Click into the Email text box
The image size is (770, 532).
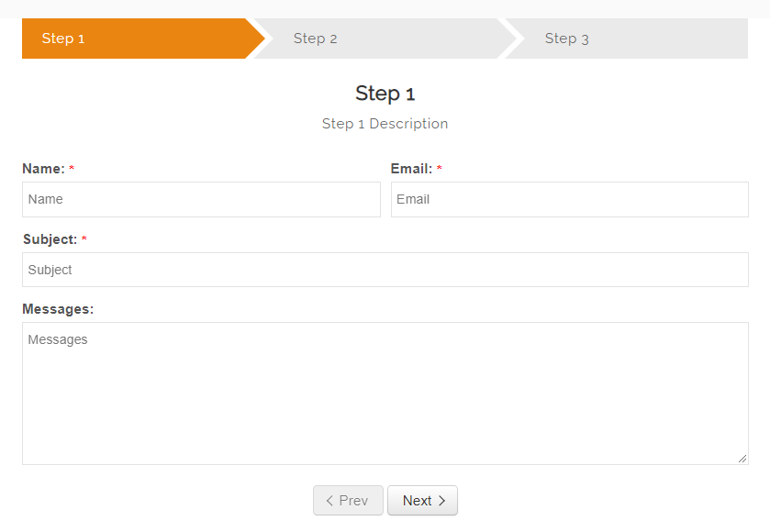569,199
